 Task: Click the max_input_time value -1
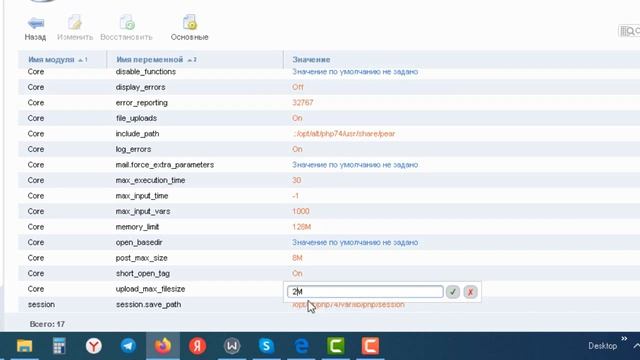click(296, 196)
